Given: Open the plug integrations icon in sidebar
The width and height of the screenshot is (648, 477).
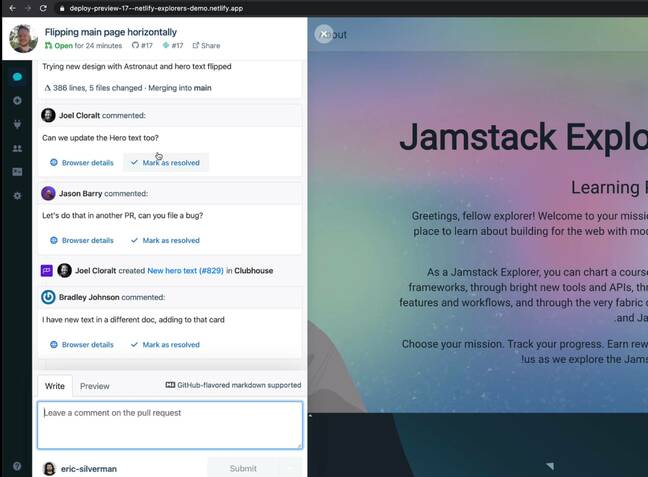Looking at the screenshot, I should click(x=17, y=124).
